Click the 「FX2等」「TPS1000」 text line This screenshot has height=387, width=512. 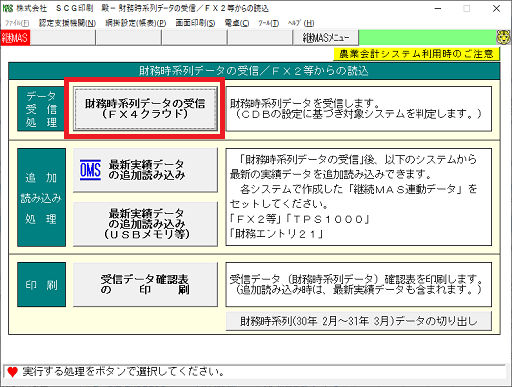click(x=299, y=219)
